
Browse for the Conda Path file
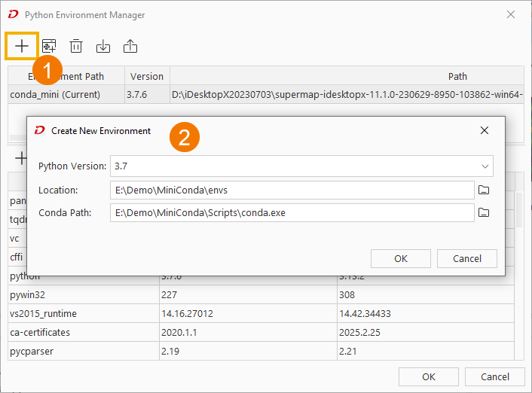[484, 213]
